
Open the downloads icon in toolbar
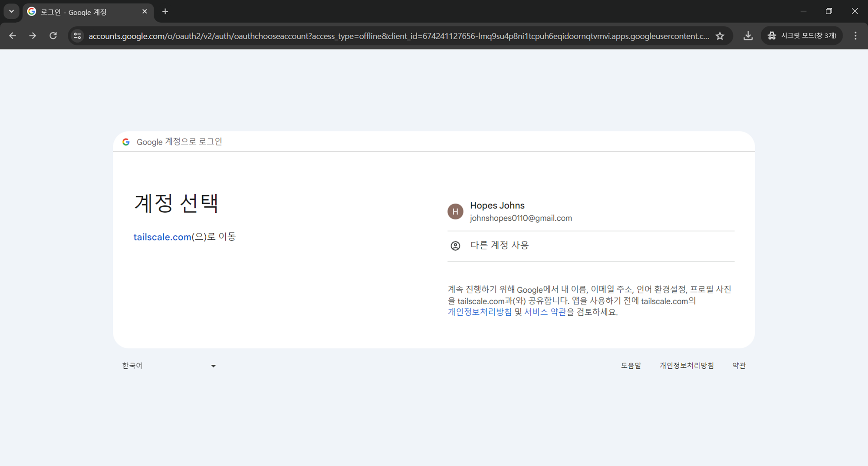pos(748,36)
